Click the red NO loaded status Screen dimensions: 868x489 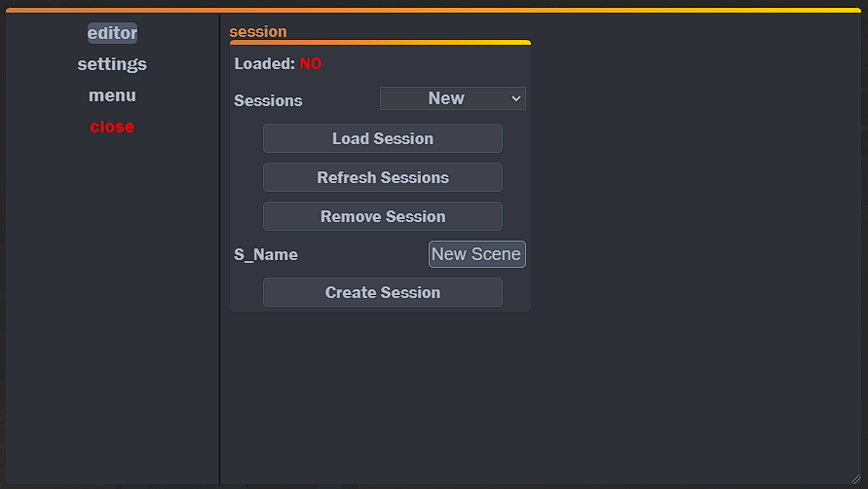(311, 64)
